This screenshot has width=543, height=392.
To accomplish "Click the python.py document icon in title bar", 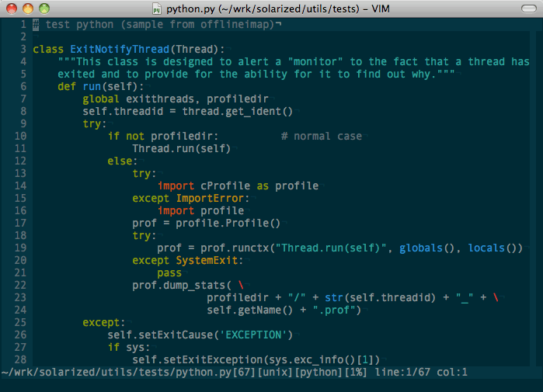I will (x=158, y=9).
